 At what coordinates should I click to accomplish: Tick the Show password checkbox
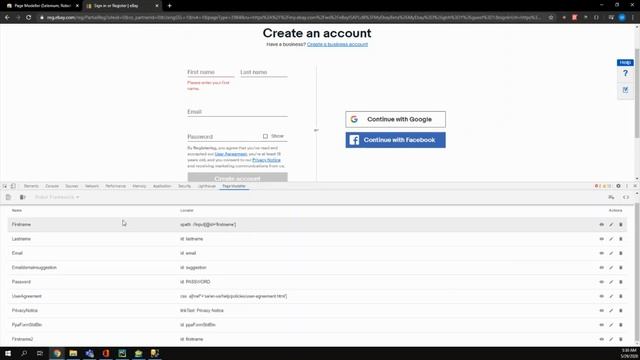[x=265, y=136]
